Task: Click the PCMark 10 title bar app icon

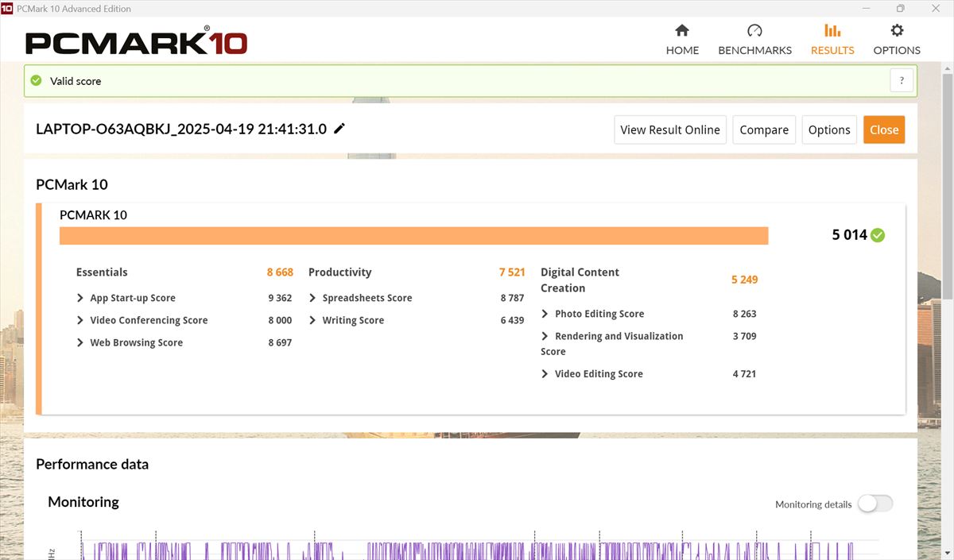Action: (x=7, y=8)
